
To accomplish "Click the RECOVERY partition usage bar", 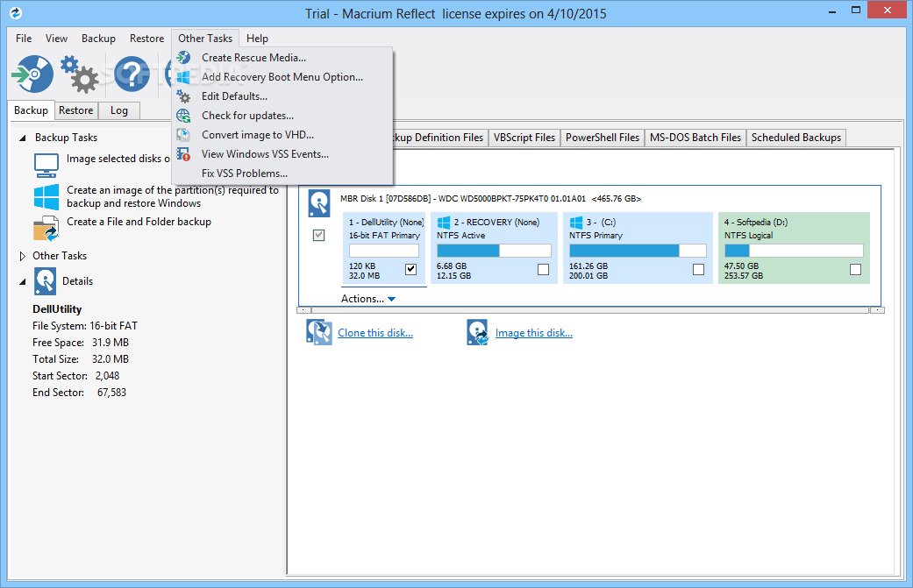I will [x=494, y=251].
